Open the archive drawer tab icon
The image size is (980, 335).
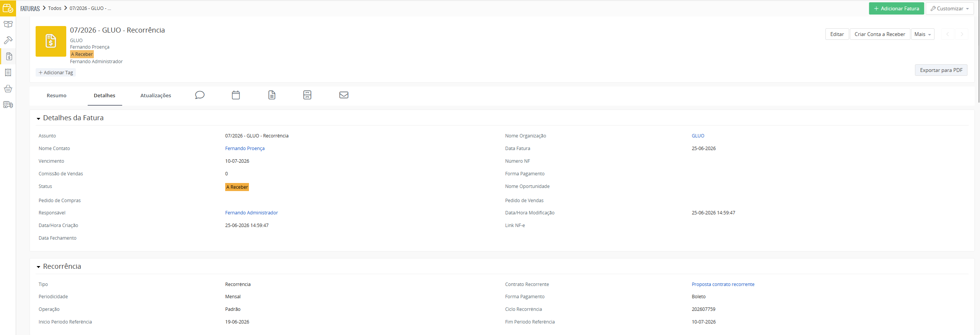pos(307,95)
